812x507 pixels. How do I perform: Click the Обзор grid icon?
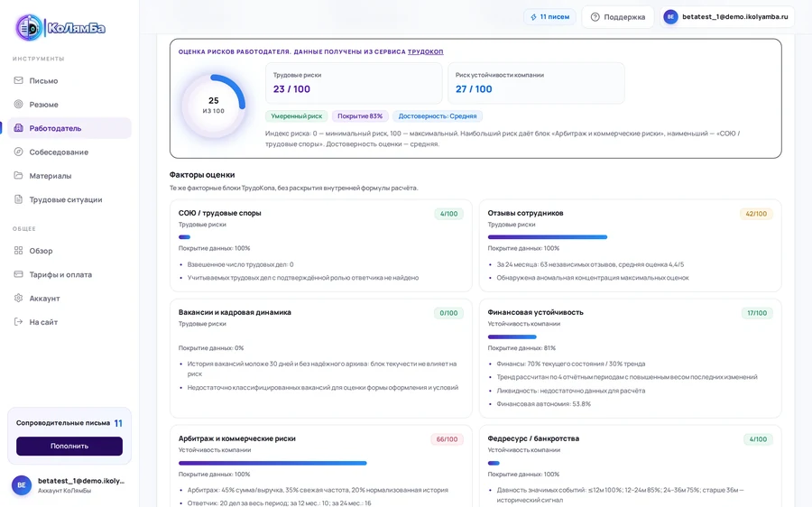[x=19, y=251]
